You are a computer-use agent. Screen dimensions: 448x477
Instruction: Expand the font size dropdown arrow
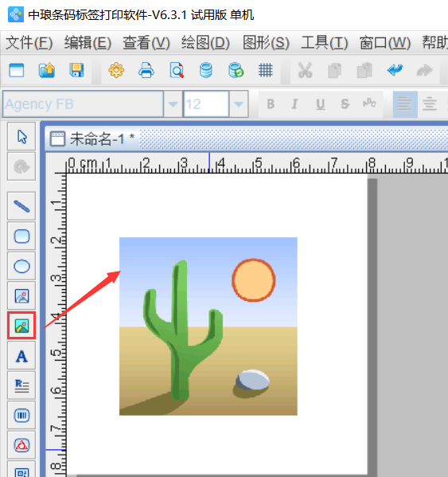coord(239,104)
